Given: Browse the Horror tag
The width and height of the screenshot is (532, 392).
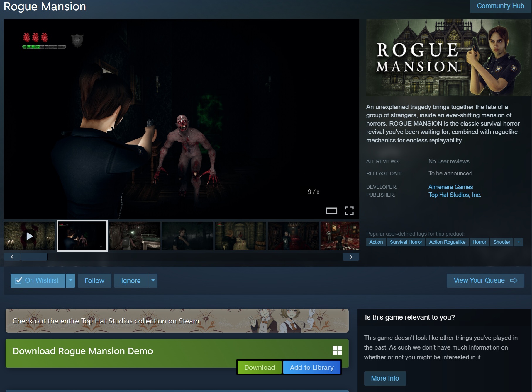Looking at the screenshot, I should (479, 242).
